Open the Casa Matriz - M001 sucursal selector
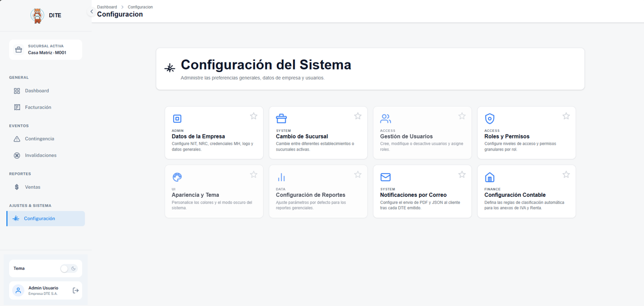 click(45, 49)
